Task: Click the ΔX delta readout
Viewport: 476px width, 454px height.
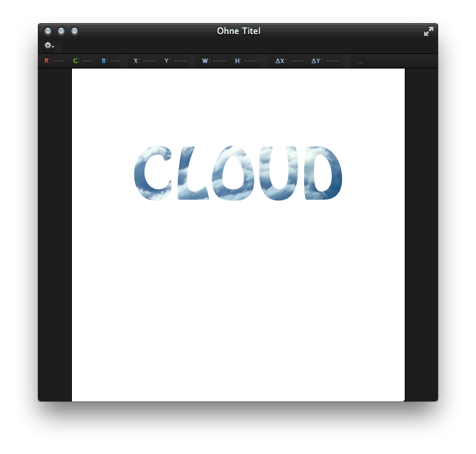Action: pyautogui.click(x=289, y=61)
